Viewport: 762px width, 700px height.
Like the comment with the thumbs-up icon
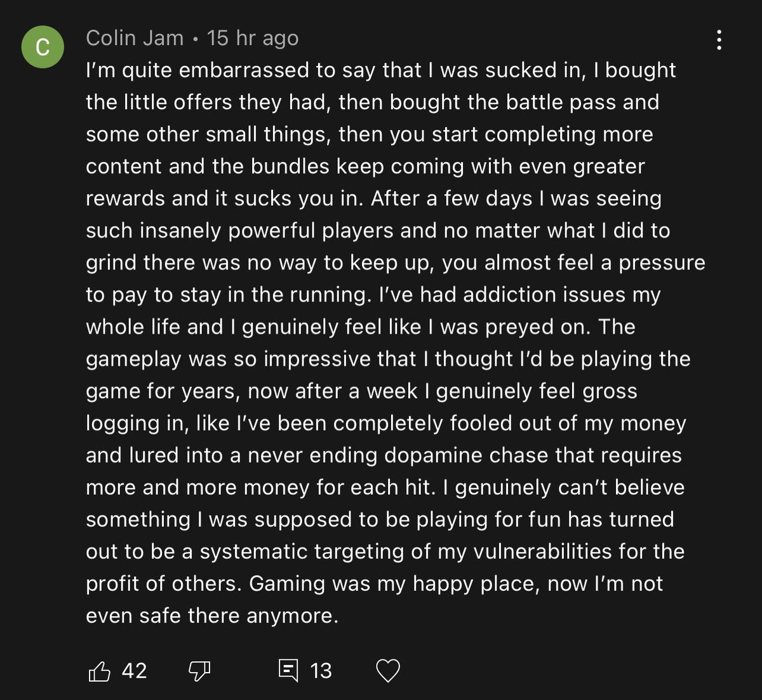pyautogui.click(x=100, y=671)
